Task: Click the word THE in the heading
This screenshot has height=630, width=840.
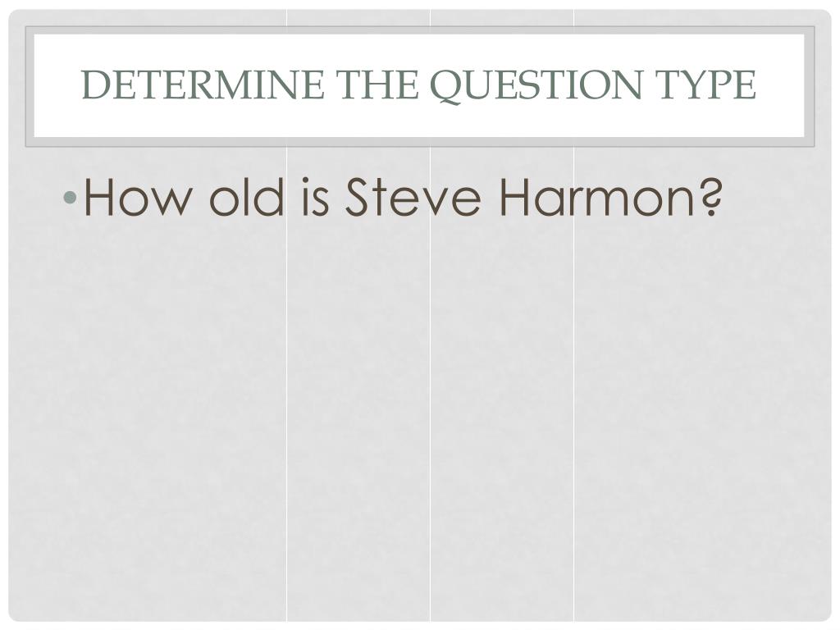Action: click(377, 84)
